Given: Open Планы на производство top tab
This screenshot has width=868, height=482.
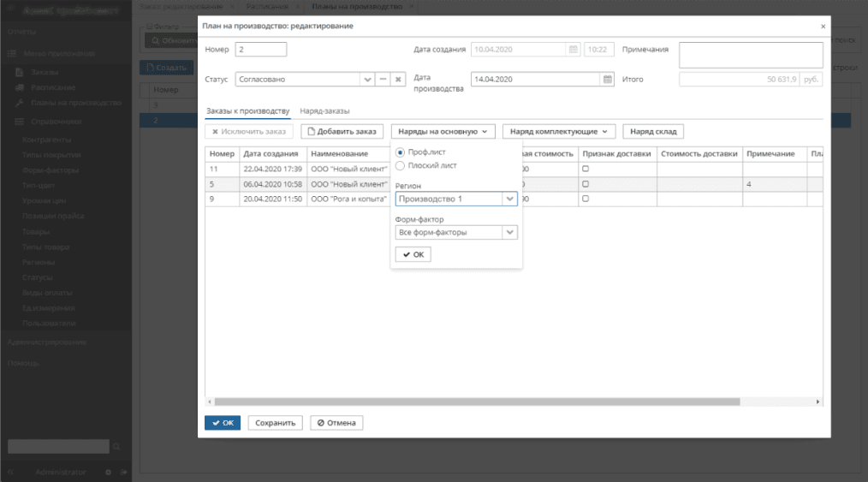Looking at the screenshot, I should pos(357,7).
